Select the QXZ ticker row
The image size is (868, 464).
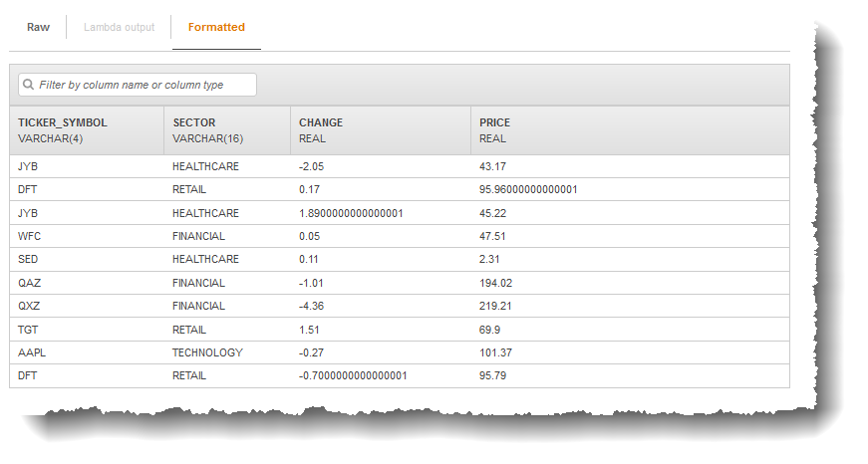[29, 306]
